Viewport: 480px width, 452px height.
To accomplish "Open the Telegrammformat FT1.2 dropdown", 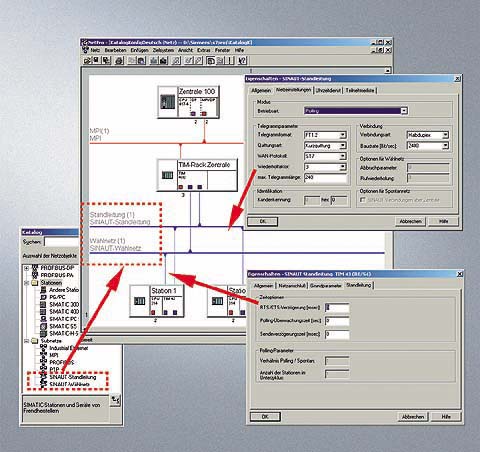I will (x=343, y=135).
